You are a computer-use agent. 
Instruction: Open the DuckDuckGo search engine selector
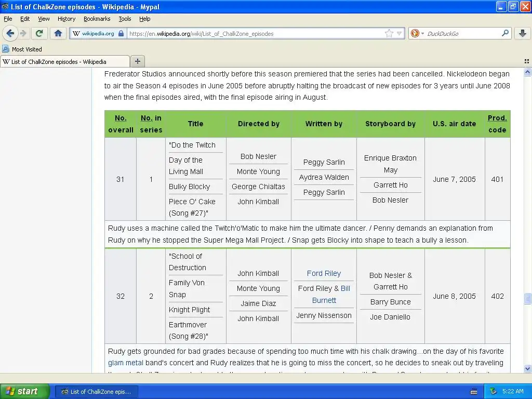(x=417, y=33)
